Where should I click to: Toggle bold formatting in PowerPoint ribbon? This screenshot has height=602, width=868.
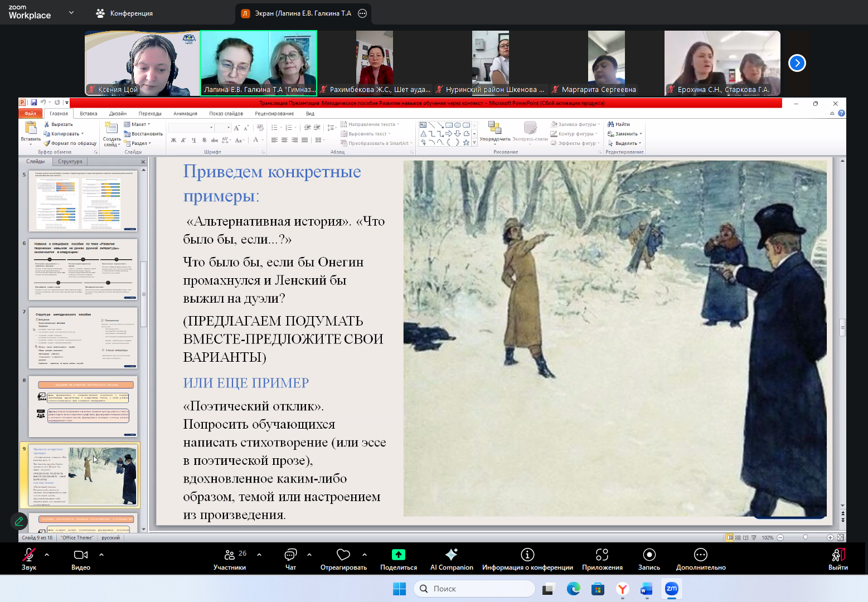[x=173, y=140]
